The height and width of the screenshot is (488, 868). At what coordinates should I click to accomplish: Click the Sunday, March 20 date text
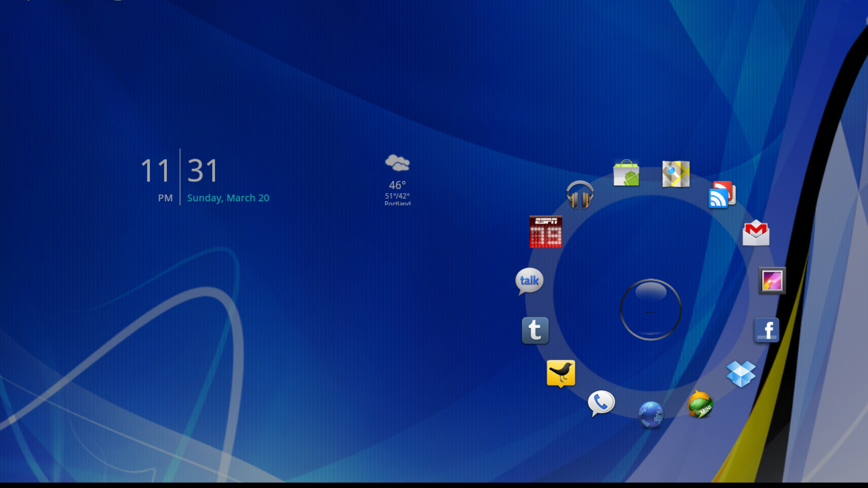coord(228,198)
